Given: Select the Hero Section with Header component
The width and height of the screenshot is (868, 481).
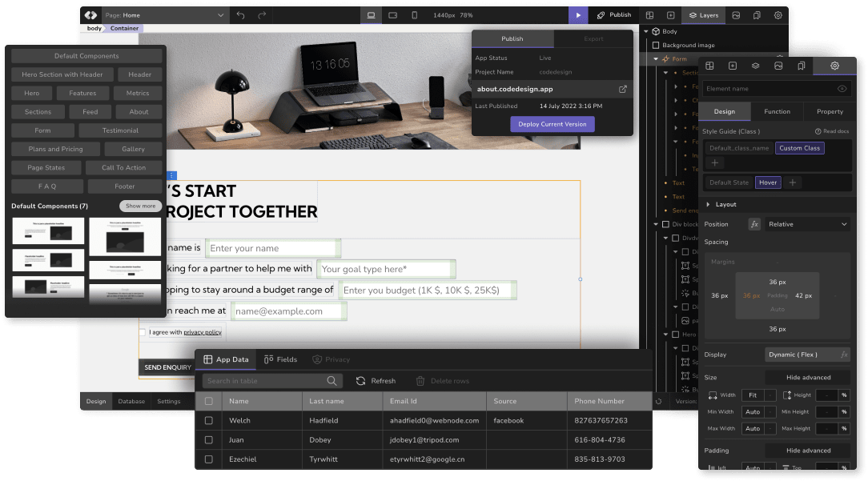Looking at the screenshot, I should 62,74.
